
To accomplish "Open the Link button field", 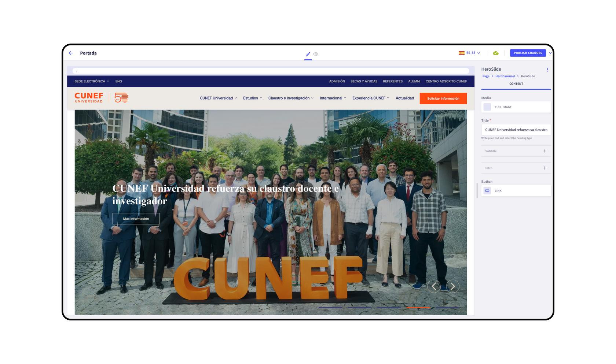I will (516, 191).
